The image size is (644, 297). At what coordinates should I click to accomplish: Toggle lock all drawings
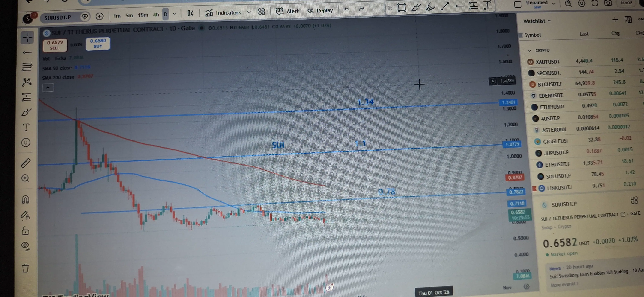tap(25, 231)
